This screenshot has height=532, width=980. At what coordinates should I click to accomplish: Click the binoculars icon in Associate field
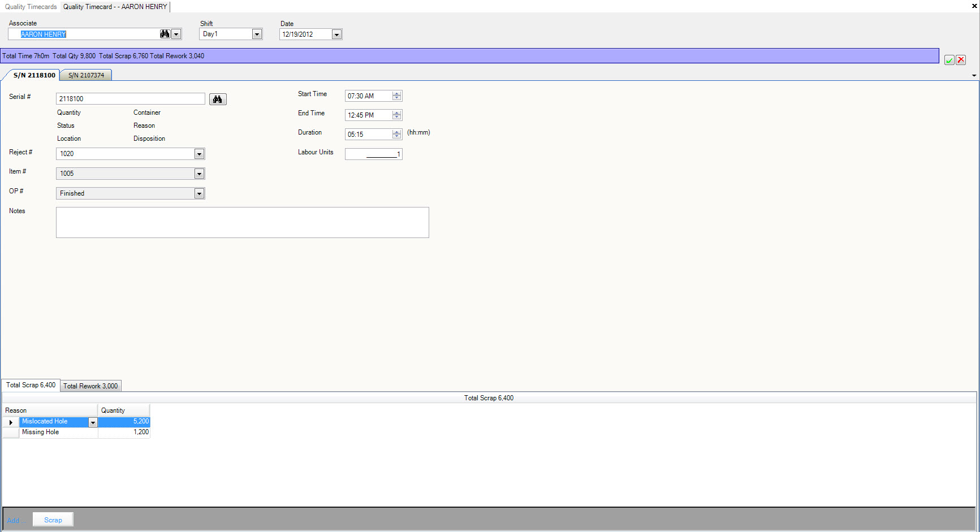(x=165, y=34)
